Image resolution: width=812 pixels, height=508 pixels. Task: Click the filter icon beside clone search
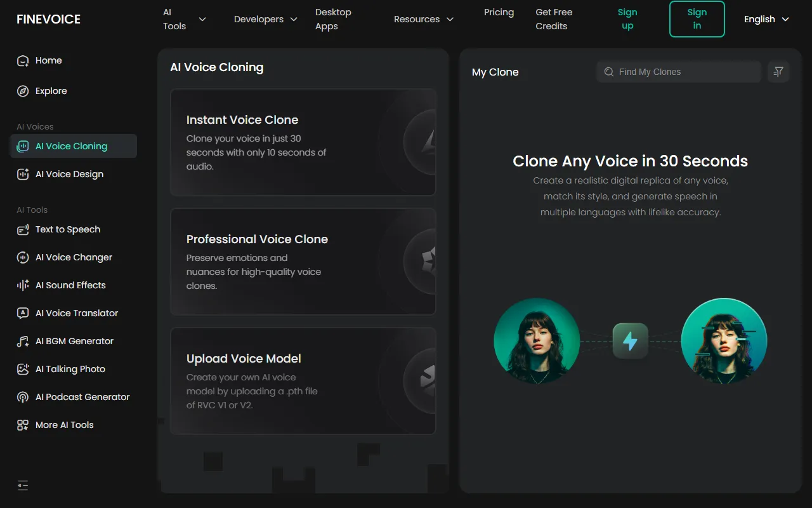coord(778,72)
